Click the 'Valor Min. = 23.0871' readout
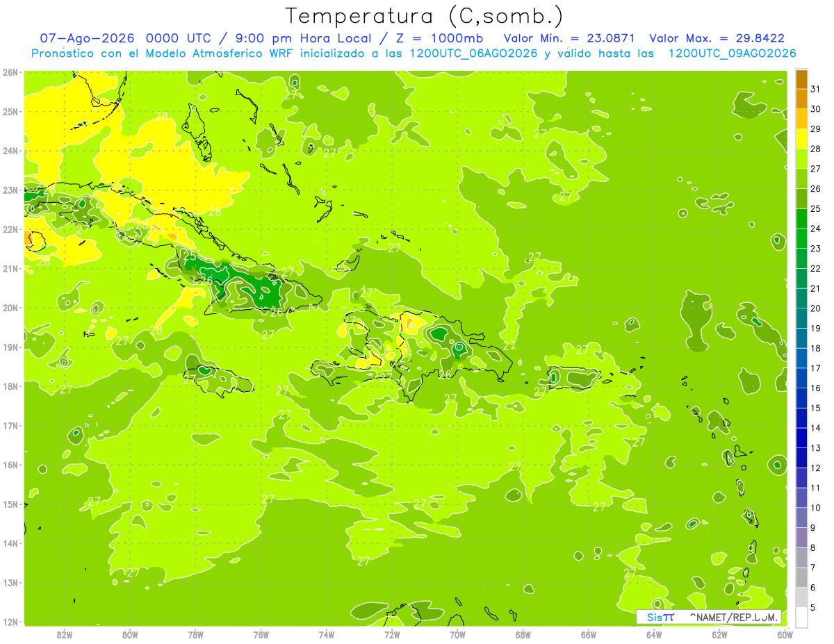 (571, 38)
